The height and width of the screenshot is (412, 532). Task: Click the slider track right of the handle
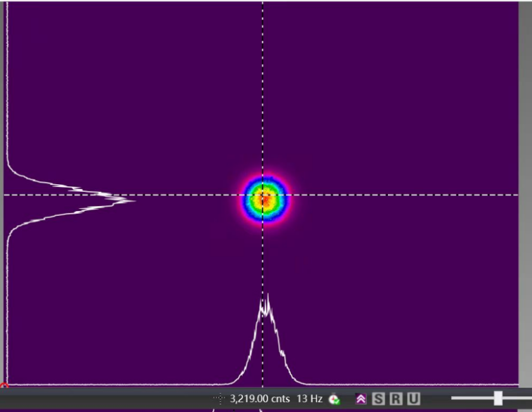point(517,399)
